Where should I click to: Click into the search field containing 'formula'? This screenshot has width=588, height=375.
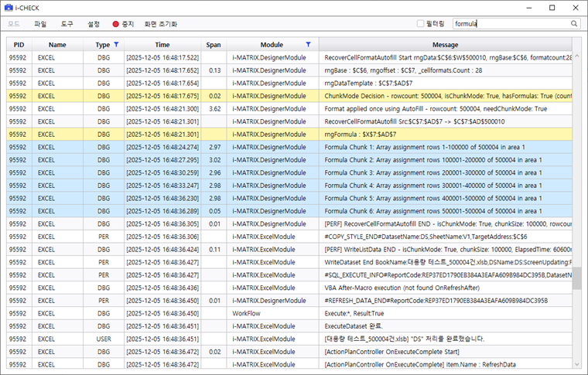pyautogui.click(x=511, y=24)
